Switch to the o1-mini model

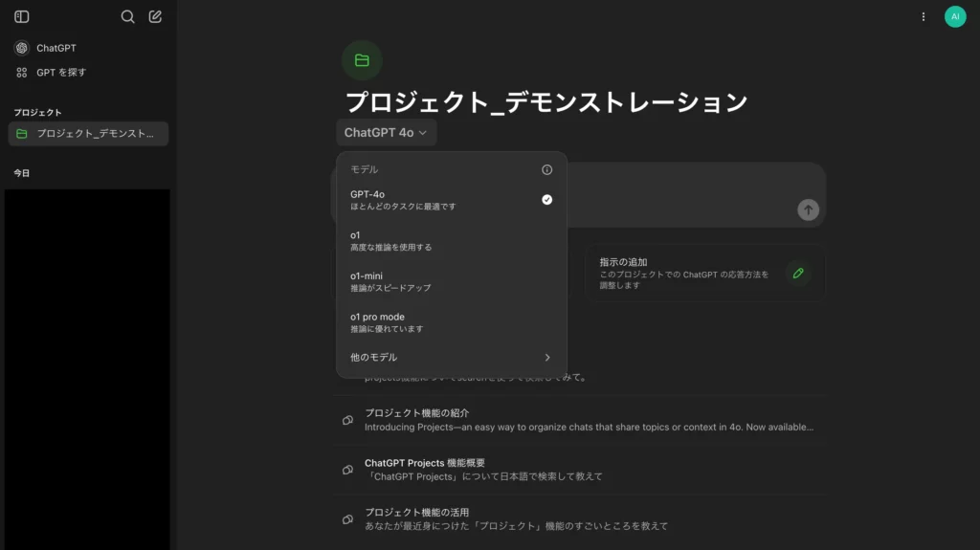(451, 281)
